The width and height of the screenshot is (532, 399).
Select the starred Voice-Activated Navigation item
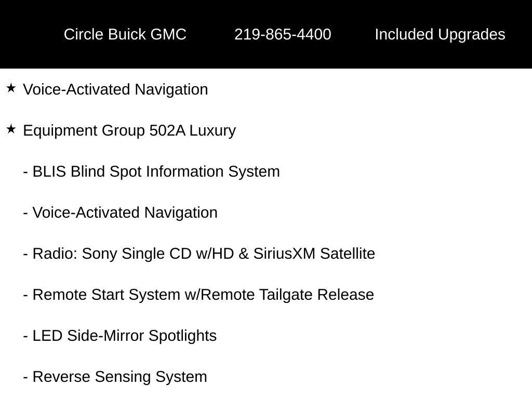tap(115, 89)
